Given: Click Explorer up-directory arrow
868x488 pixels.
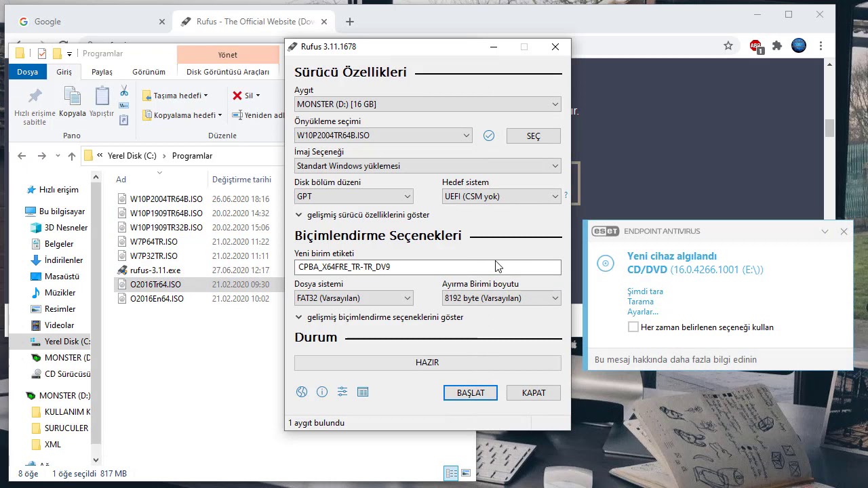Looking at the screenshot, I should click(72, 156).
